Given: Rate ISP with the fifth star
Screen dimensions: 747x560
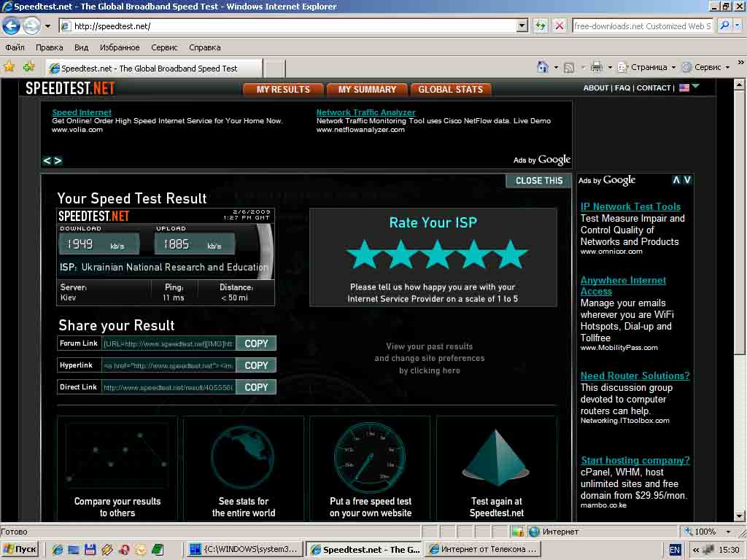Looking at the screenshot, I should (x=511, y=254).
